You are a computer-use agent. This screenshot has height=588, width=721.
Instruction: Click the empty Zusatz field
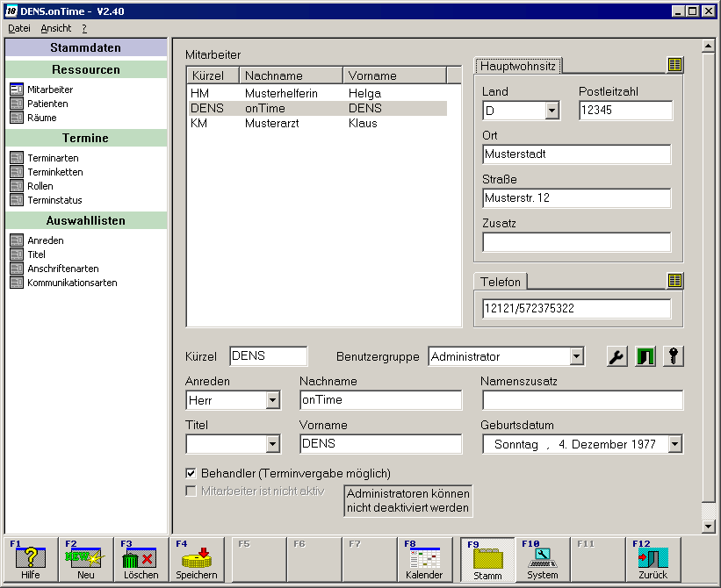coord(577,242)
